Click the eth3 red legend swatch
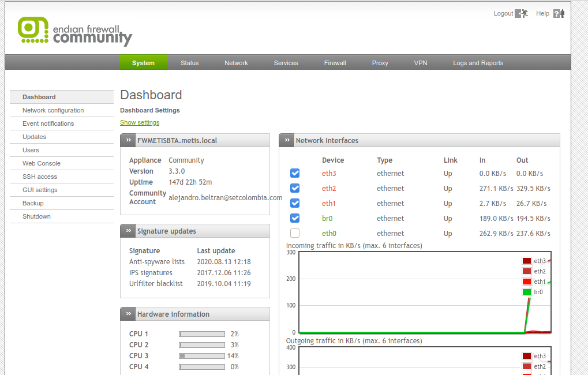 tap(526, 261)
